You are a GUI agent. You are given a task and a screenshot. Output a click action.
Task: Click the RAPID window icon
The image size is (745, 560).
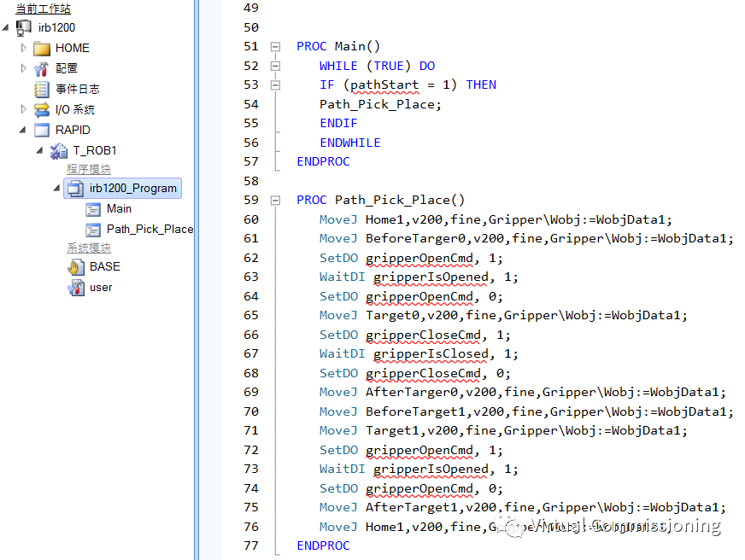pos(42,130)
